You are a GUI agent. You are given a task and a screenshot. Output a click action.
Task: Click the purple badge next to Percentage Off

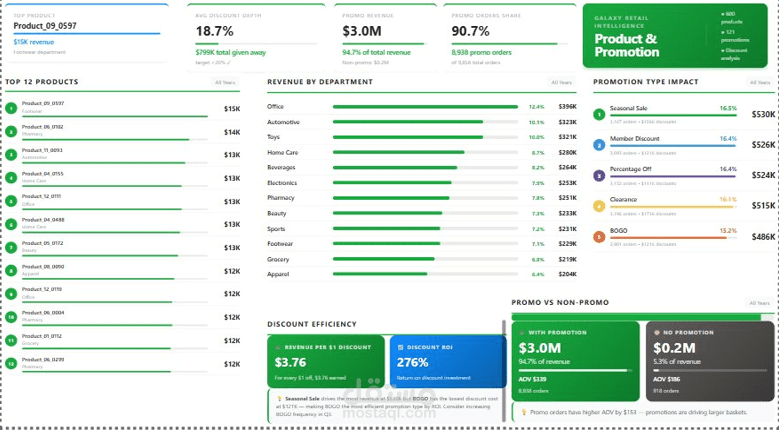pos(599,175)
